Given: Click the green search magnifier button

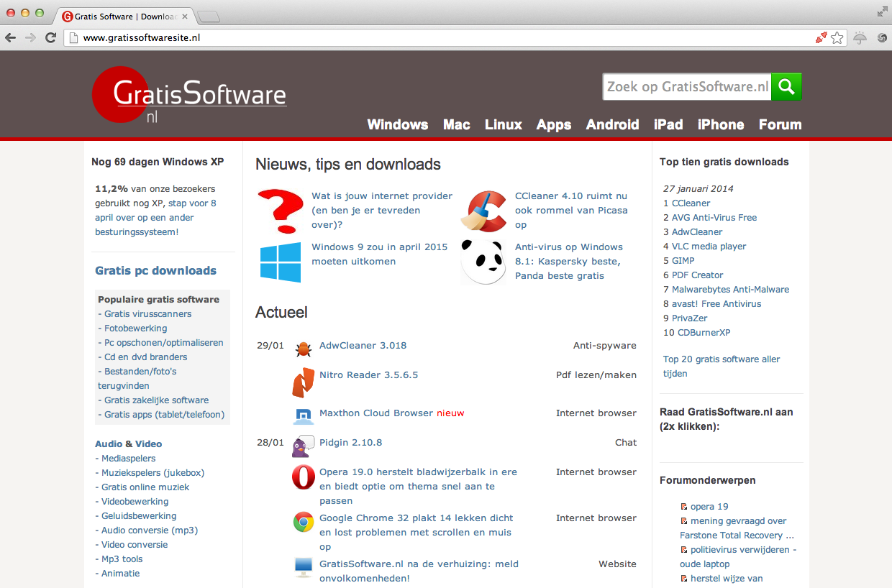Looking at the screenshot, I should point(786,87).
